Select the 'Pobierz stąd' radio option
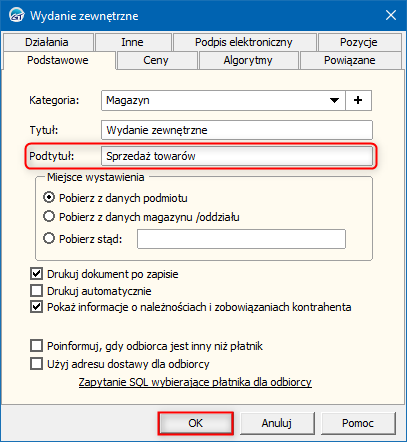The height and width of the screenshot is (442, 407). [x=49, y=238]
